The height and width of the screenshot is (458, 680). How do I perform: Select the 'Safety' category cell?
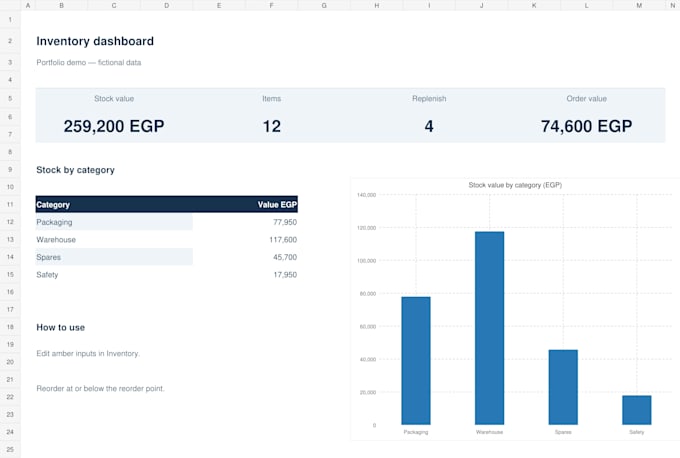[x=114, y=275]
